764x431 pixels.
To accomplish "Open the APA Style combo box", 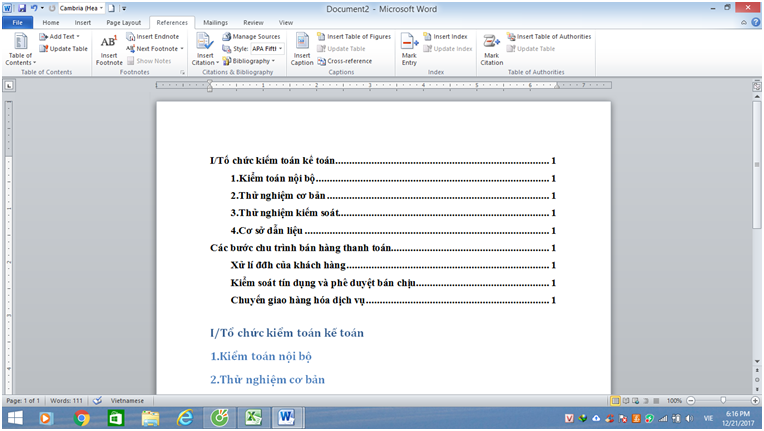I will [265, 48].
